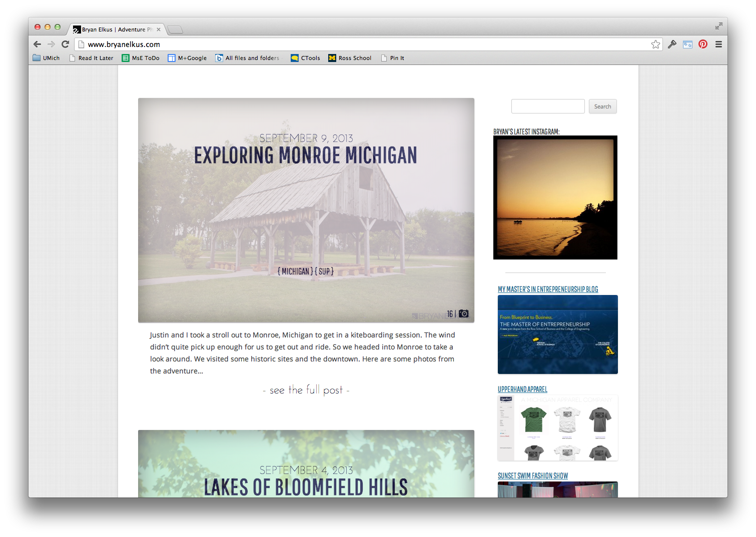Reload the page with the refresh icon
The height and width of the screenshot is (537, 756).
65,44
